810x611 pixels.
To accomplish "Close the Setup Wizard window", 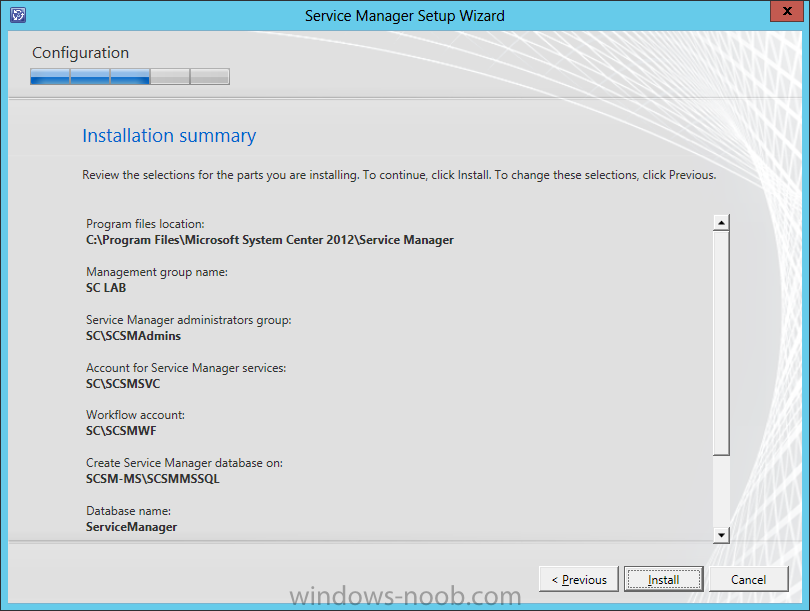I will click(x=786, y=11).
